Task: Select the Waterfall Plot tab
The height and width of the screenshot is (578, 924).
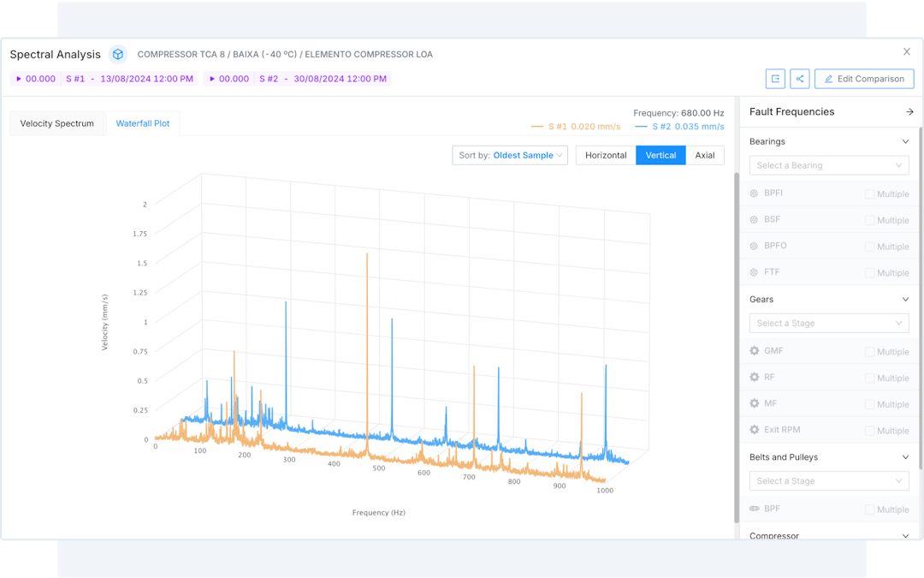Action: 143,123
